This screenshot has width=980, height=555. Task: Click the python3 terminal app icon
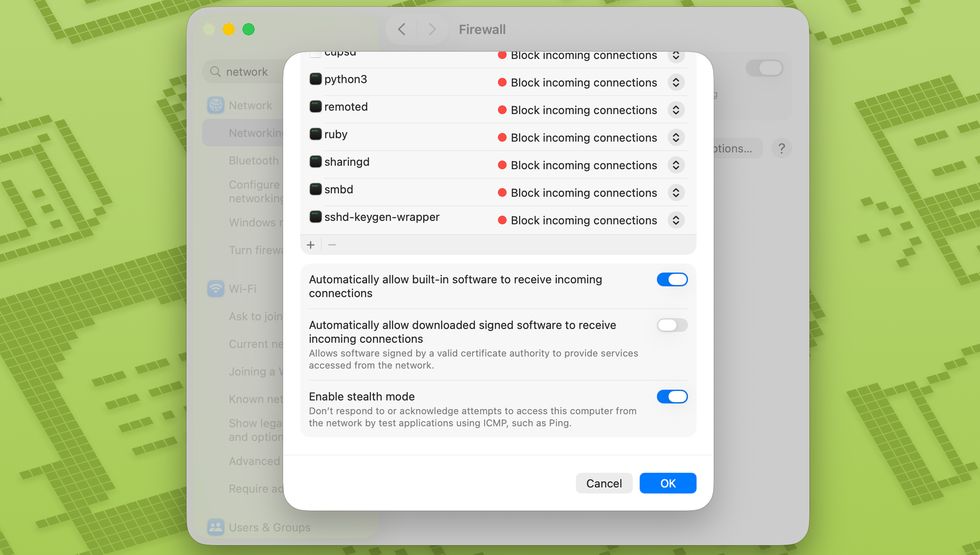(x=316, y=79)
